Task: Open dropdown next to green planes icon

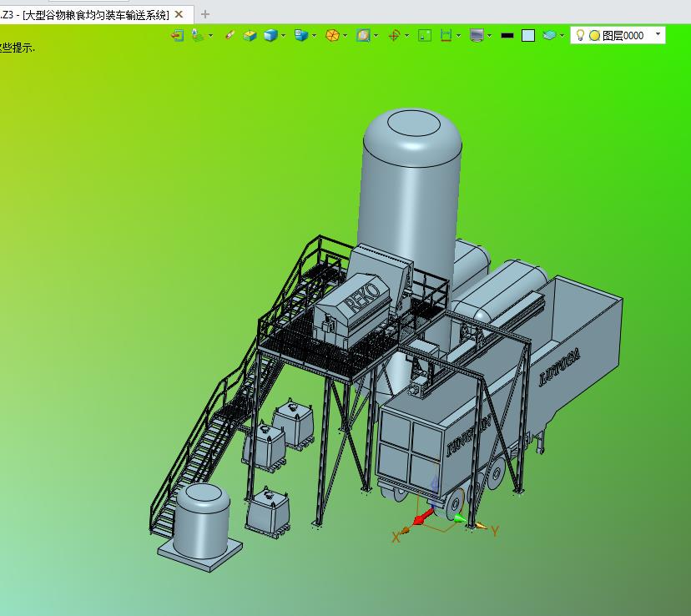Action: (x=210, y=36)
